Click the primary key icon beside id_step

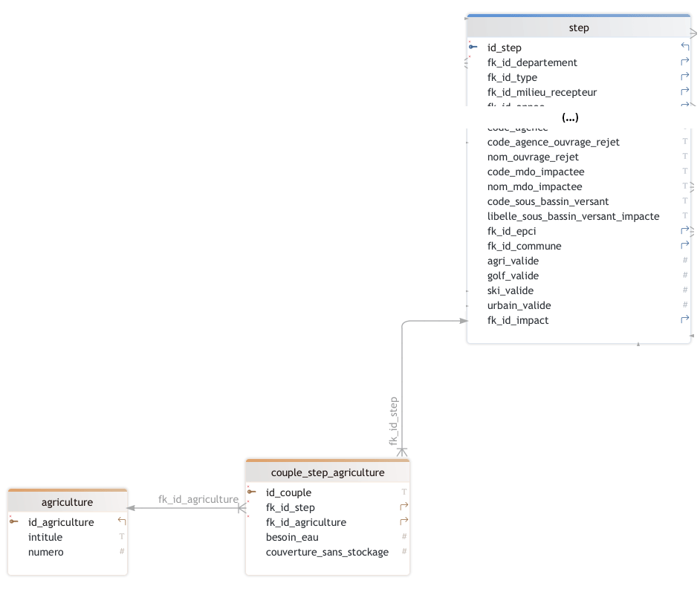click(x=473, y=47)
